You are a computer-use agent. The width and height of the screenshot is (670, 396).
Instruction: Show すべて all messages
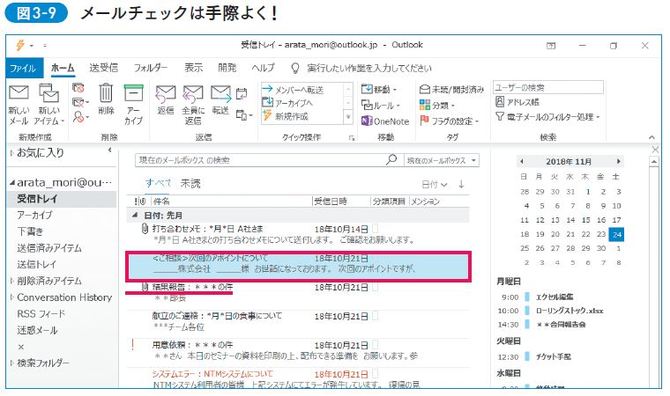[x=158, y=183]
